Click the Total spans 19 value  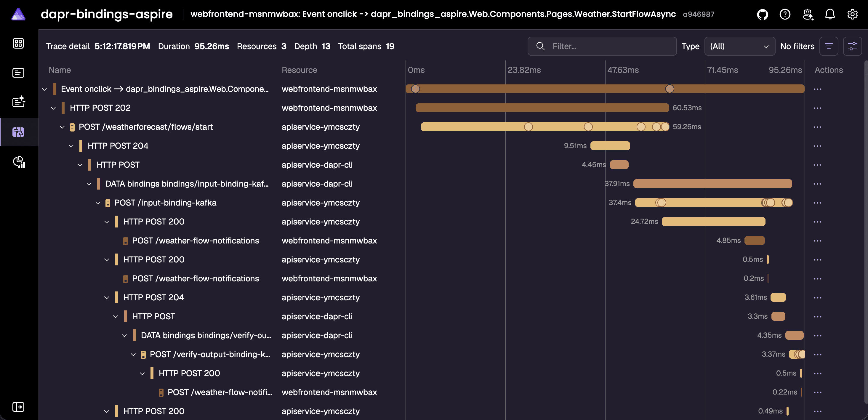(390, 47)
